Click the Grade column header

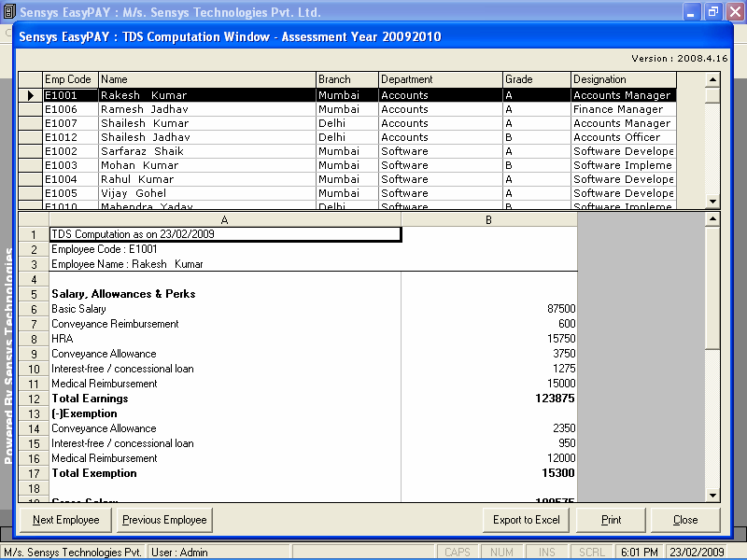click(x=537, y=79)
